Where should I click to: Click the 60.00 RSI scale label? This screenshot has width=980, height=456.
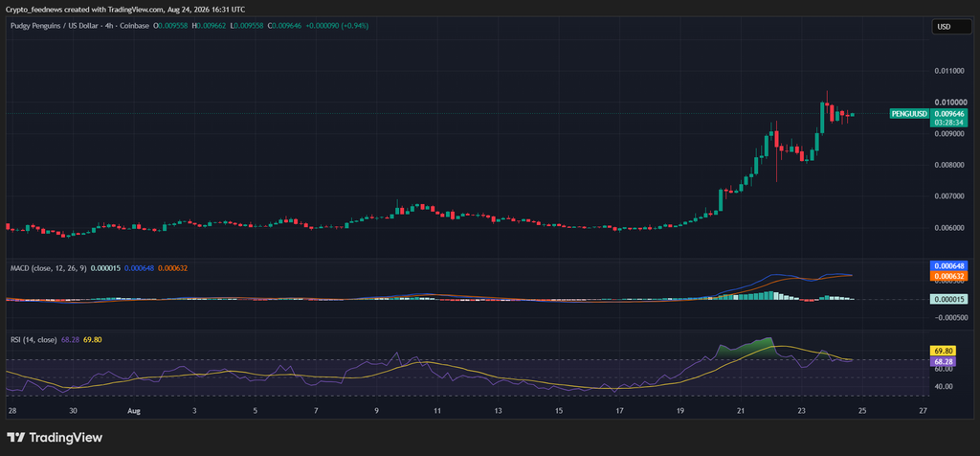click(945, 369)
